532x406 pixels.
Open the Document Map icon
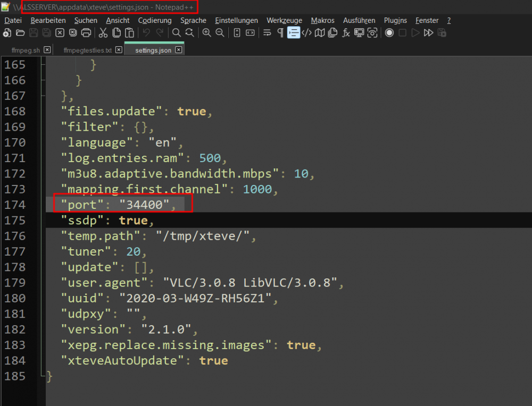(x=320, y=33)
